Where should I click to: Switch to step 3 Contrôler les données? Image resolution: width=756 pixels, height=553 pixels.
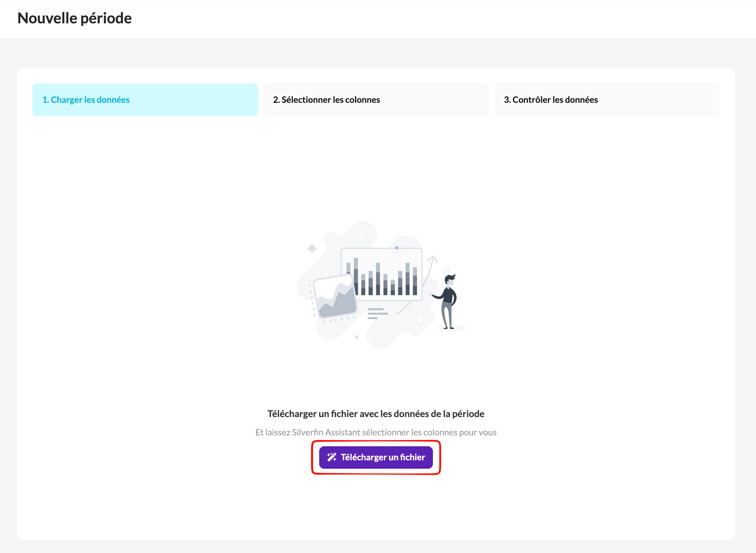[607, 100]
